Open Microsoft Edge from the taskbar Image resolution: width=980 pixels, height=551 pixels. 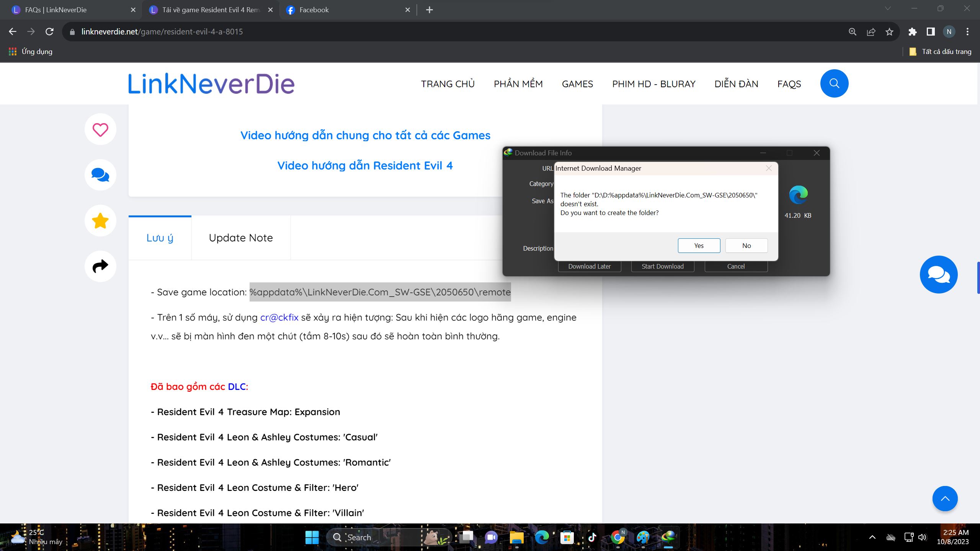pos(541,537)
